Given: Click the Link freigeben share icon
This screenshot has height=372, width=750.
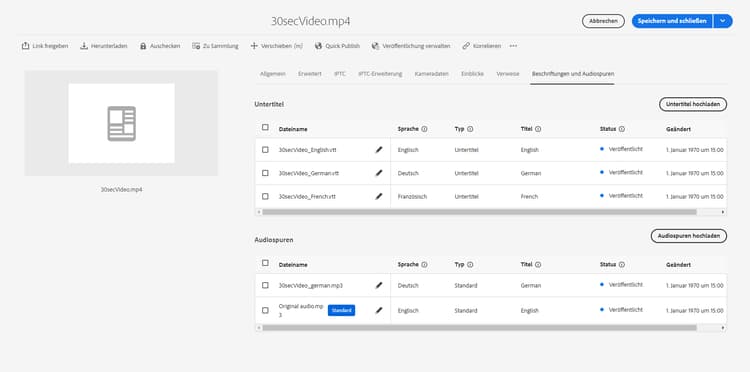Looking at the screenshot, I should [x=25, y=46].
